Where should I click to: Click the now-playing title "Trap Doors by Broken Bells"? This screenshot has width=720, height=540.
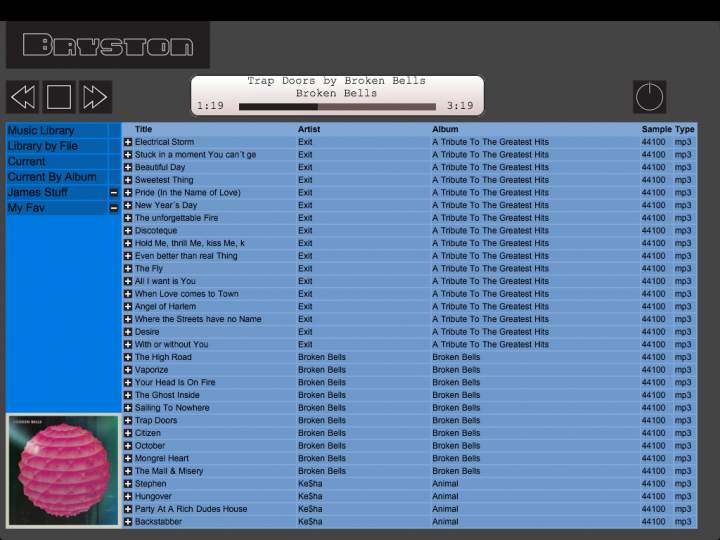click(x=337, y=81)
